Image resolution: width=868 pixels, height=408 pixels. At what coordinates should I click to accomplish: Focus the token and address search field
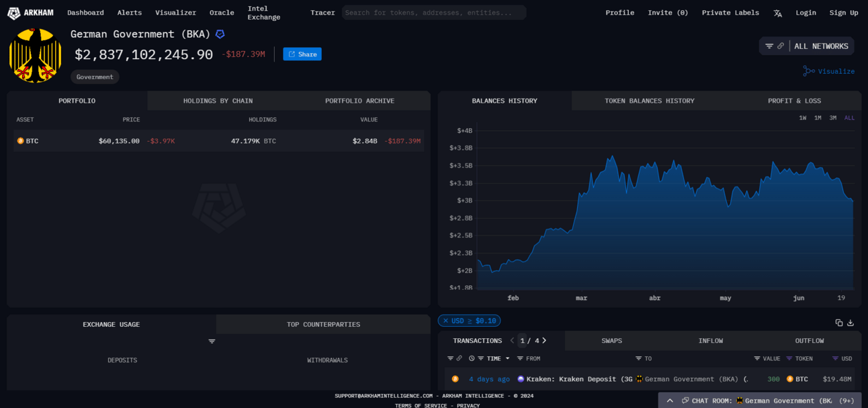[434, 13]
